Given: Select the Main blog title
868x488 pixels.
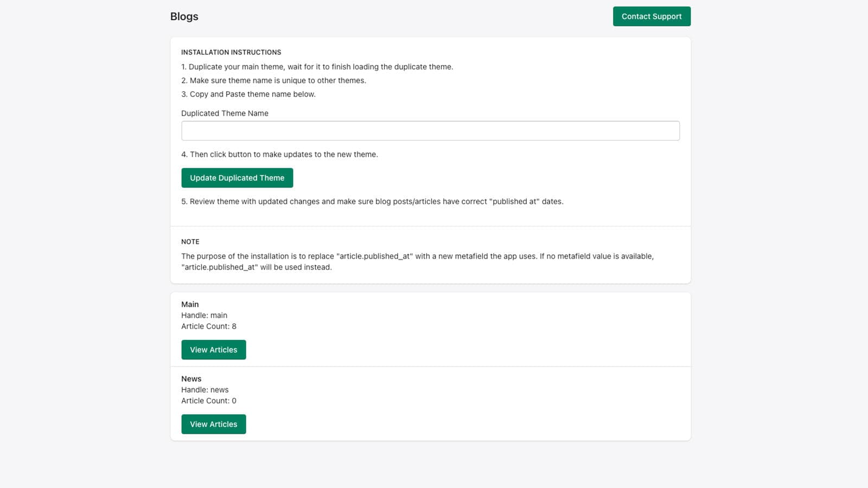Looking at the screenshot, I should click(190, 304).
